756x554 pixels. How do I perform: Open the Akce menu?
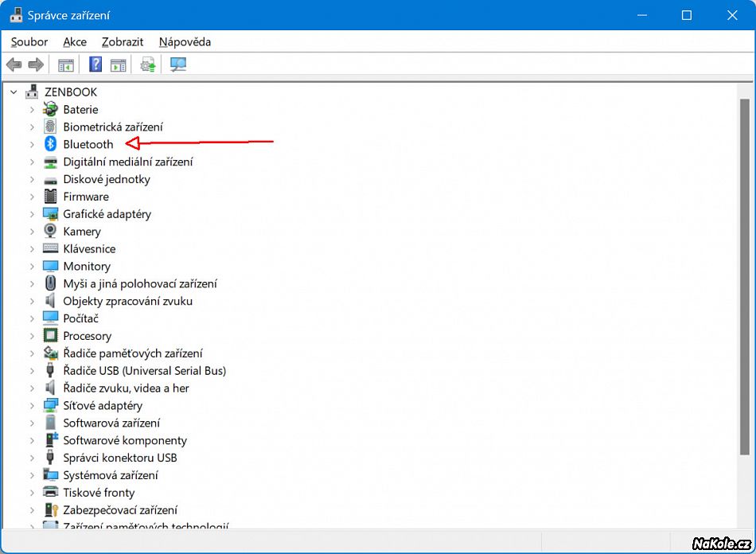point(75,42)
